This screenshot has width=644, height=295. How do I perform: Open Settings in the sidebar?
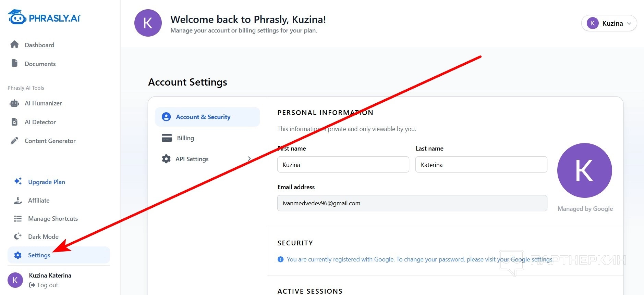[39, 255]
